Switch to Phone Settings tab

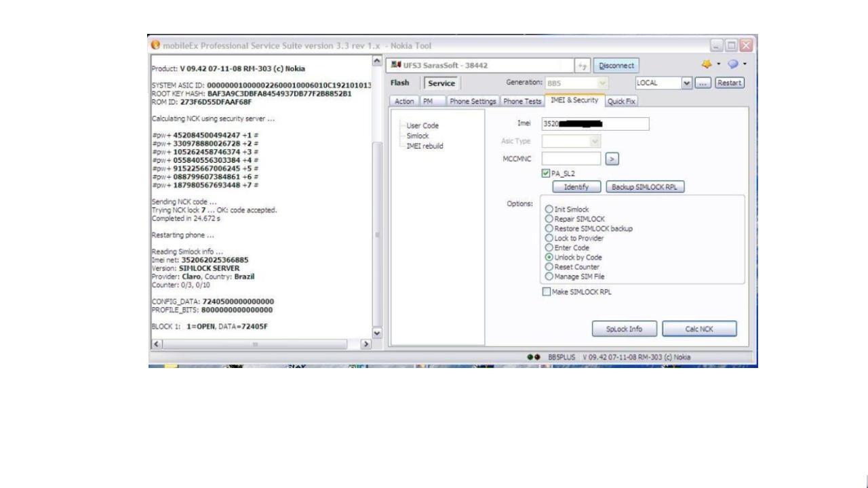point(473,101)
